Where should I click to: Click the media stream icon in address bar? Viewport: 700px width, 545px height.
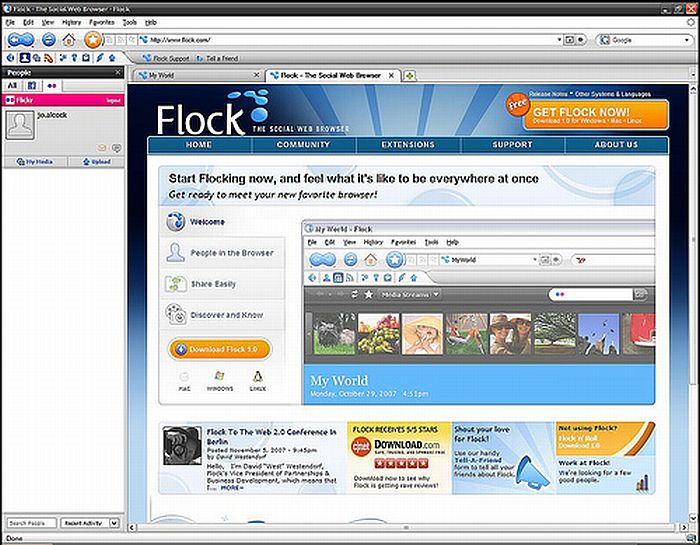coord(570,40)
